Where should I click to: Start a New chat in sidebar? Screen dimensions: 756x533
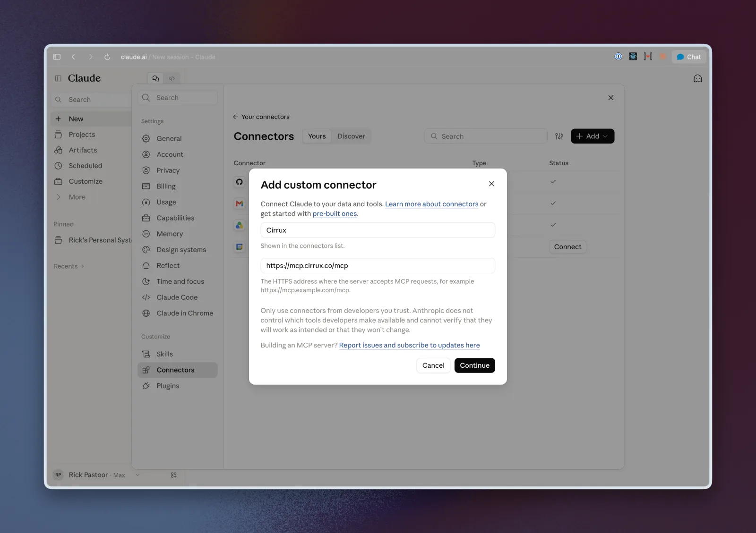(91, 119)
